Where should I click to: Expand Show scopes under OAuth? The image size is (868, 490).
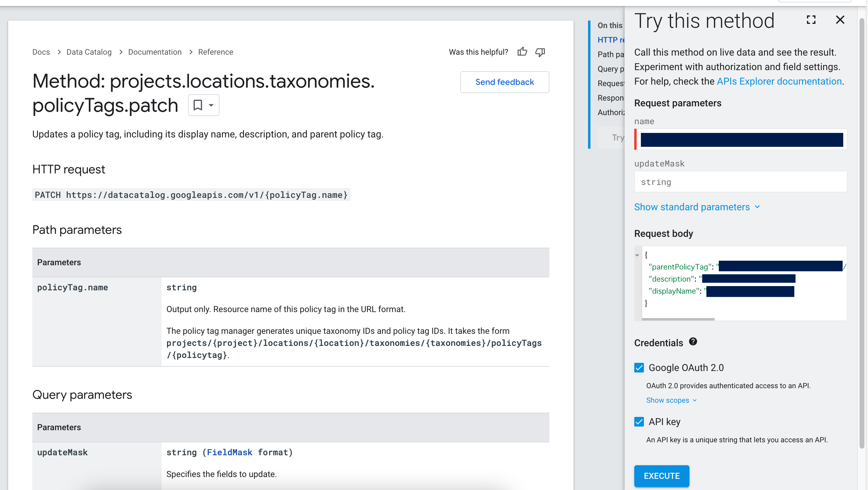click(x=671, y=400)
